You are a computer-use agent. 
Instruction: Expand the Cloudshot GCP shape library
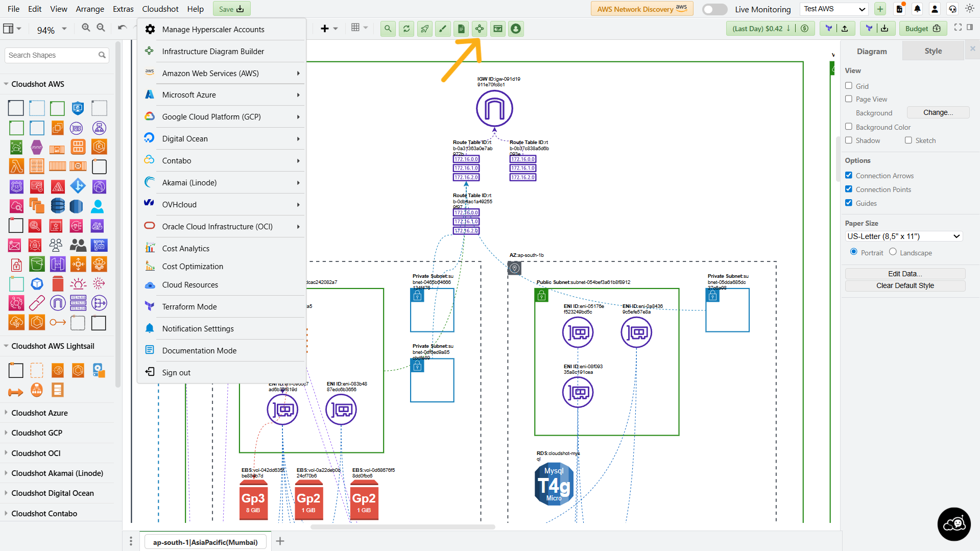37,433
